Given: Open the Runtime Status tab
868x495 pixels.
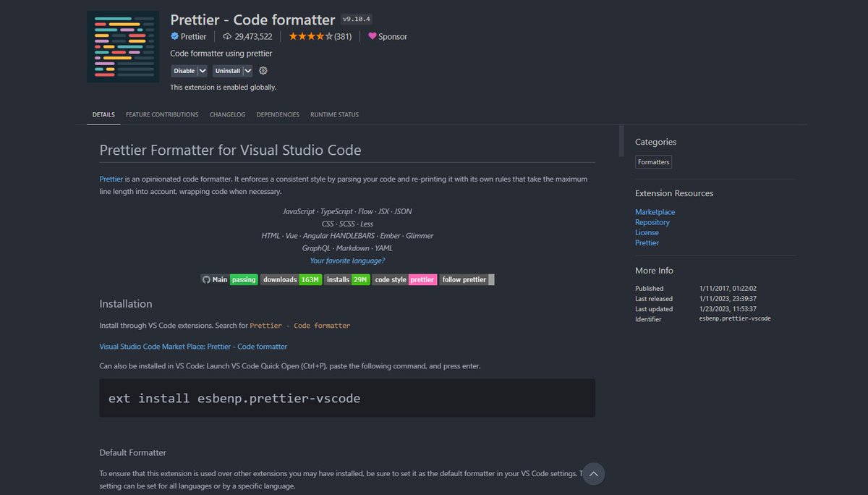Looking at the screenshot, I should 334,114.
